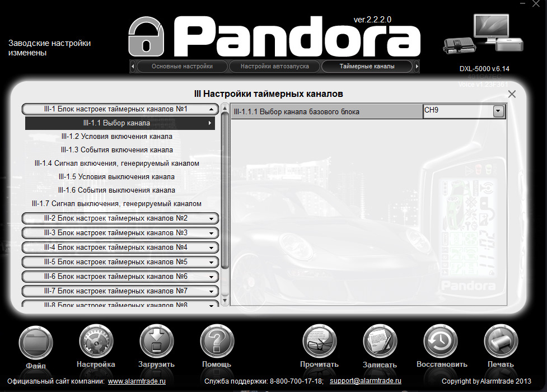Image resolution: width=547 pixels, height=392 pixels.
Task: Select III-1.5 Условия выключения канала
Action: 117,176
